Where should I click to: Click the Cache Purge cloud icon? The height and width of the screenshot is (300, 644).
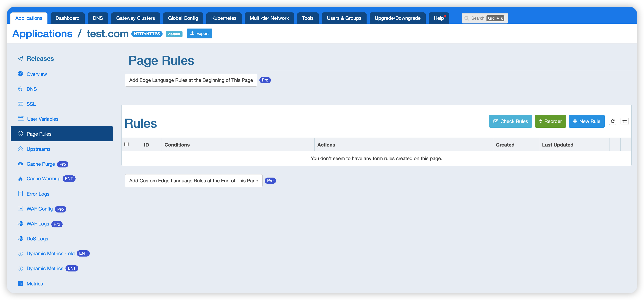[21, 164]
